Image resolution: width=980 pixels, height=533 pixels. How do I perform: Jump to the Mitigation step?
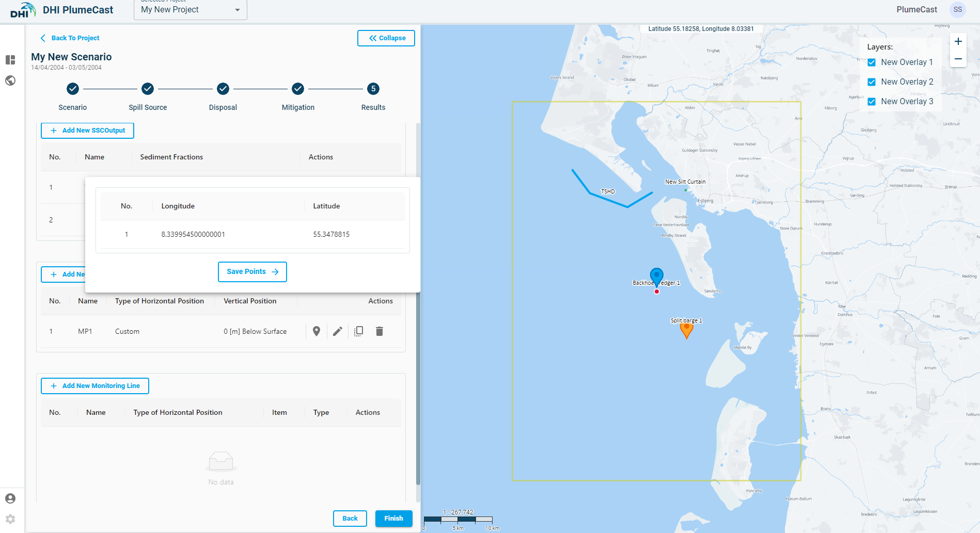(298, 89)
